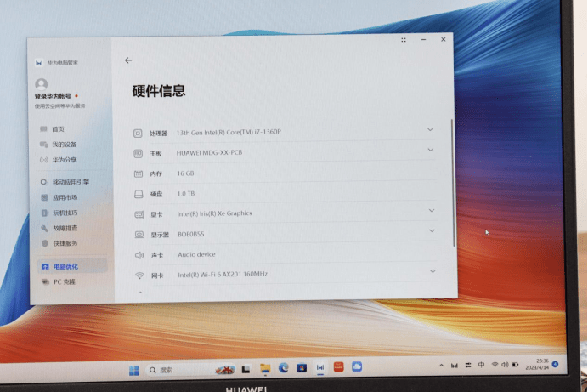Click the text 13th Gen Intel(R) Core(TM) i7-1360P
This screenshot has height=392, width=588.
[229, 132]
